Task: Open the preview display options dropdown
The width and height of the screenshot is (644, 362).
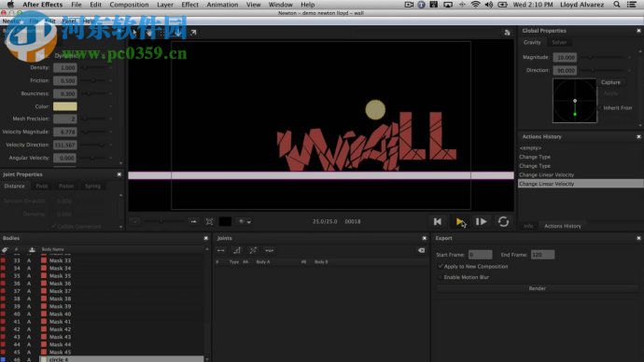Action: click(x=245, y=222)
